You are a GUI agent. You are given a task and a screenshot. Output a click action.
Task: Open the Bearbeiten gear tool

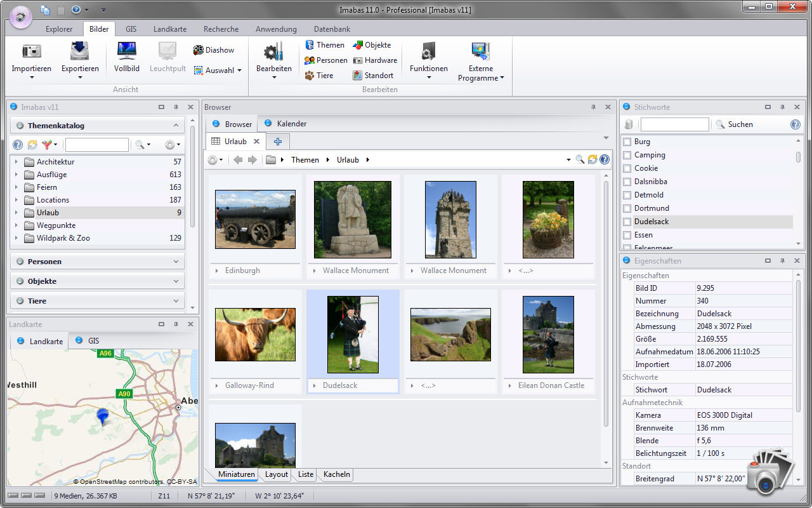click(x=274, y=61)
